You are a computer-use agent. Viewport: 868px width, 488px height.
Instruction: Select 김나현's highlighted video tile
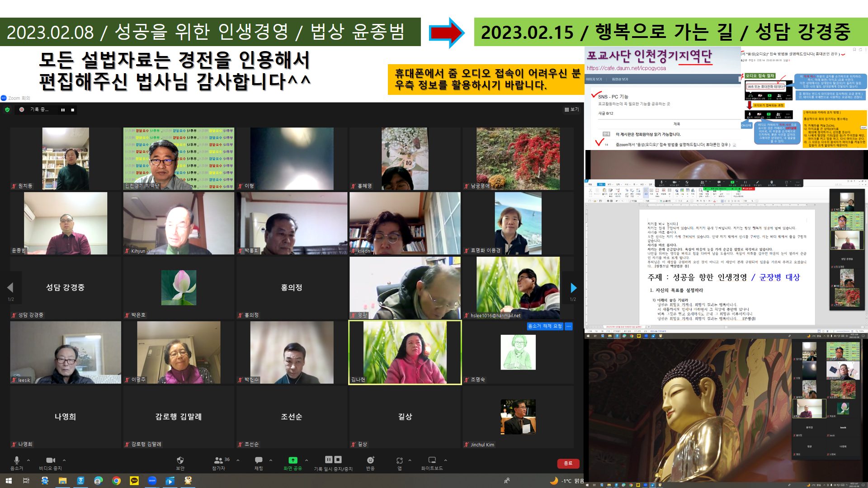coord(405,352)
